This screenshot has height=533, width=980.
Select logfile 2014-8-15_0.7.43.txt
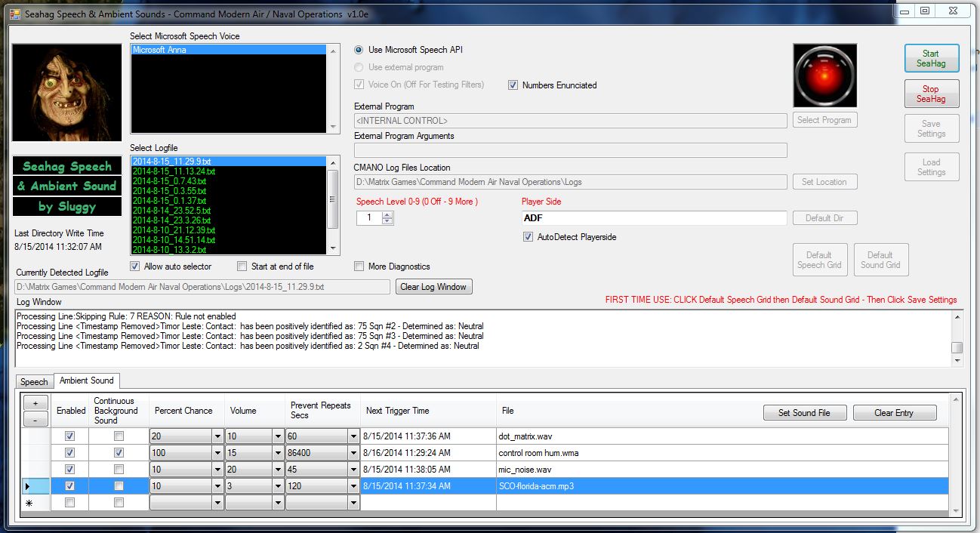pyautogui.click(x=229, y=181)
